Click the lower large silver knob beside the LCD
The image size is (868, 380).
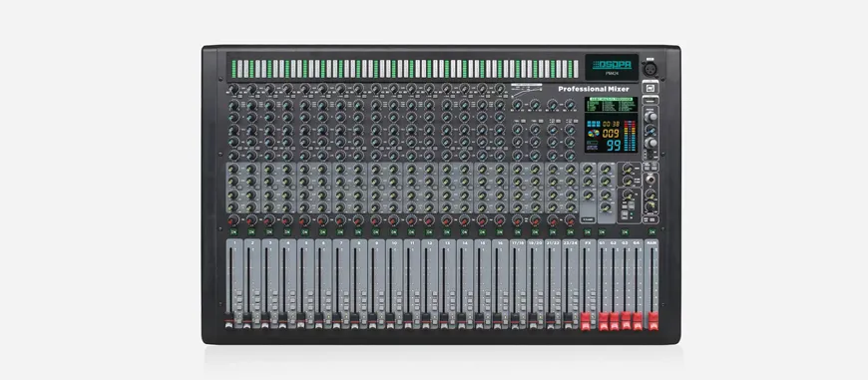click(651, 143)
